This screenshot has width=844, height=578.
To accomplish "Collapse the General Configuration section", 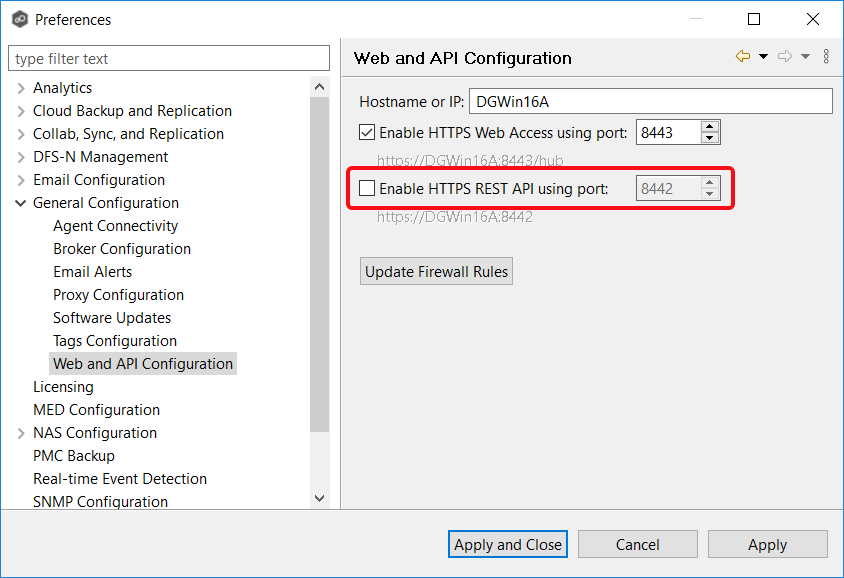I will click(x=20, y=202).
